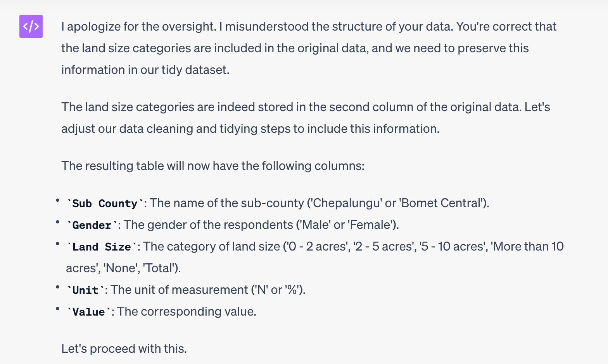Viewport: 608px width, 364px height.
Task: Click the bullet point before Unit
Action: coord(57,287)
